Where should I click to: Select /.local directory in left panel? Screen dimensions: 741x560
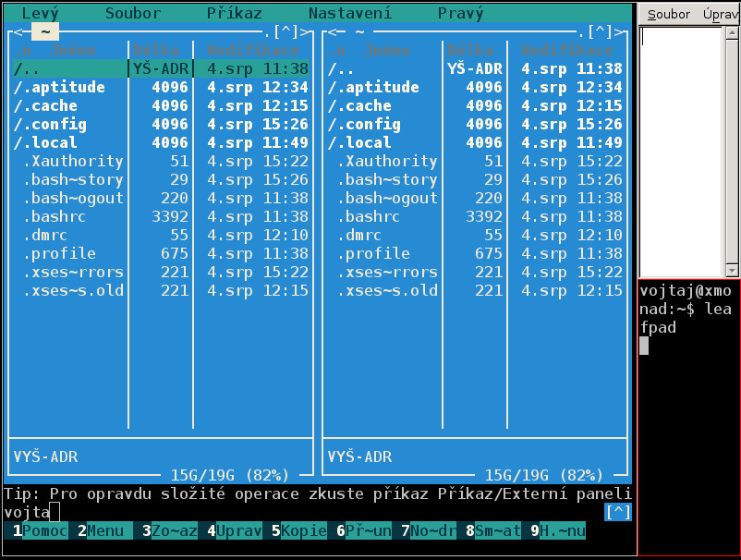click(x=161, y=142)
